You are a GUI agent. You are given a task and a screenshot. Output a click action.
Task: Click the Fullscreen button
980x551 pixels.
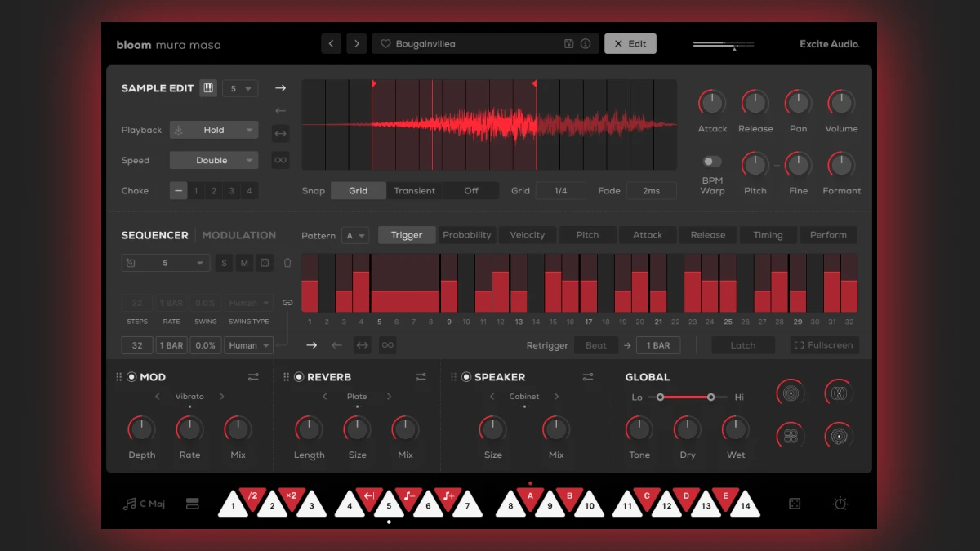[x=823, y=345]
